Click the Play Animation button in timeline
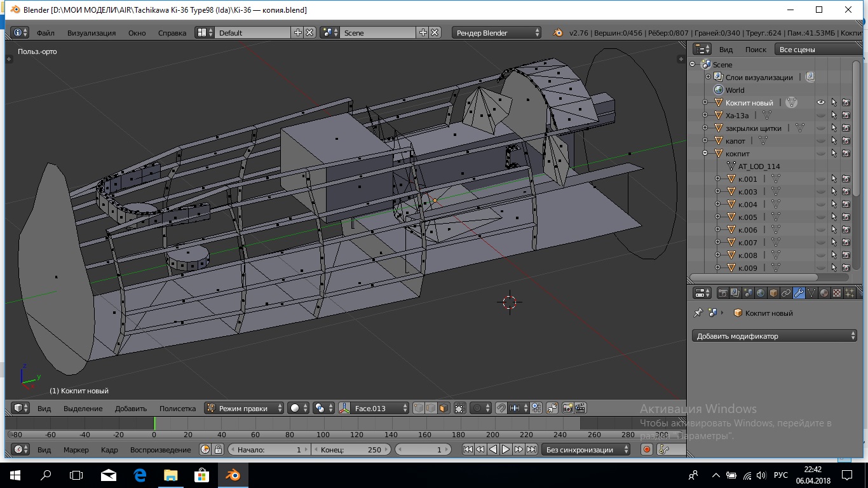868x488 pixels. [506, 449]
